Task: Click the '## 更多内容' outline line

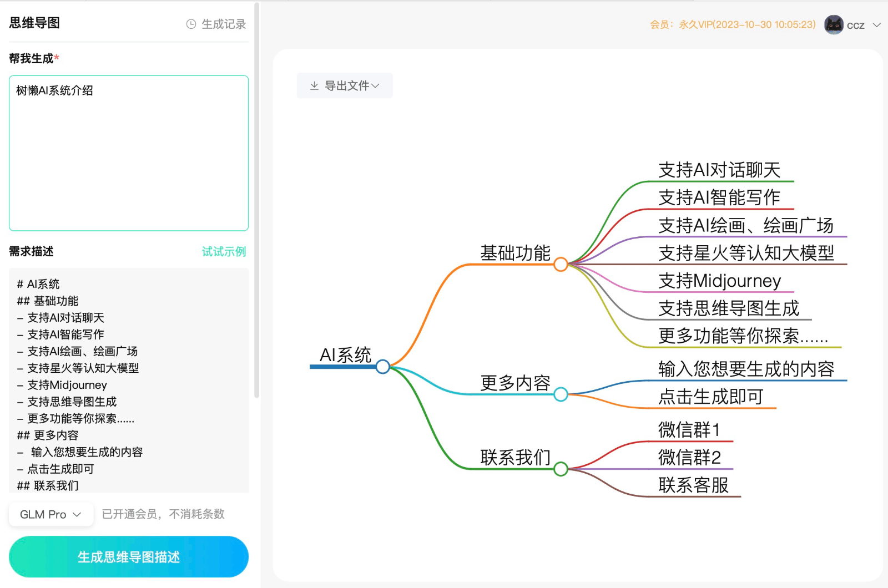Action: coord(48,435)
